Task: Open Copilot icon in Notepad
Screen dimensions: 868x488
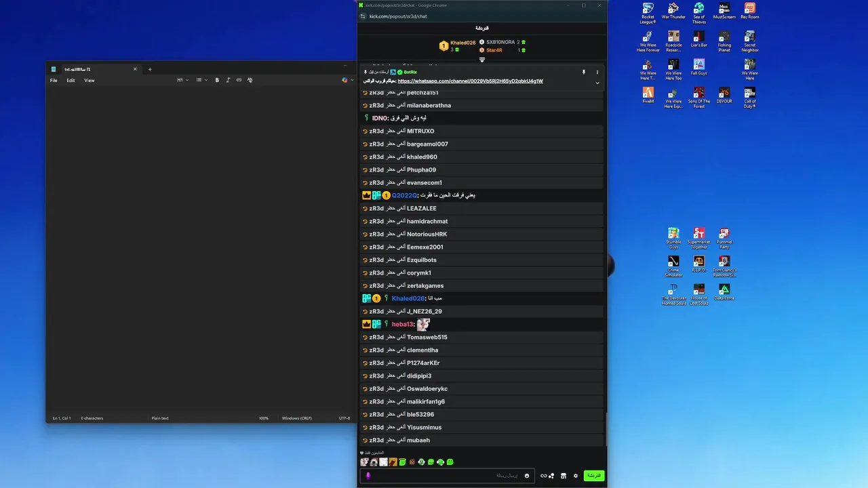Action: pyautogui.click(x=344, y=80)
